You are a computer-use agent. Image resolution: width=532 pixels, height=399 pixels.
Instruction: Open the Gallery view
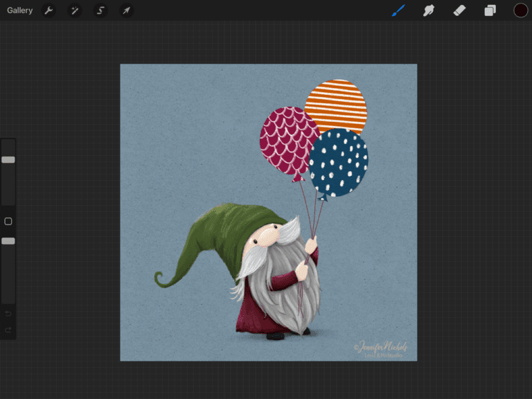click(x=20, y=10)
